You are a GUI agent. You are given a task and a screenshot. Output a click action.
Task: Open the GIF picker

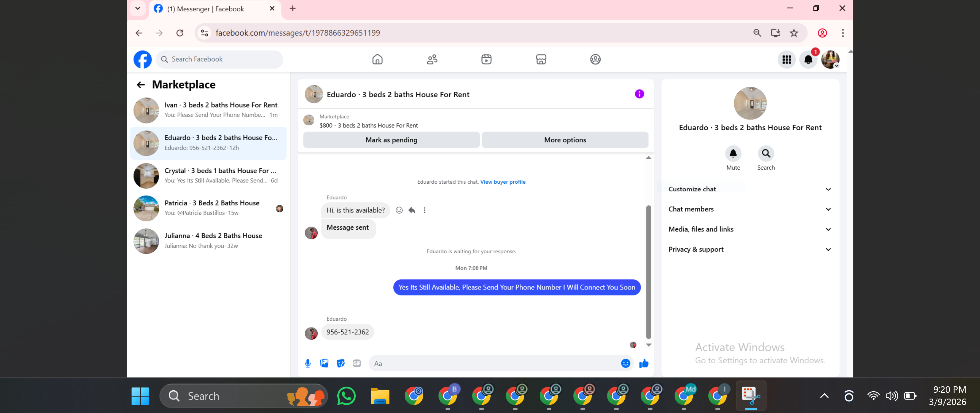pos(357,363)
